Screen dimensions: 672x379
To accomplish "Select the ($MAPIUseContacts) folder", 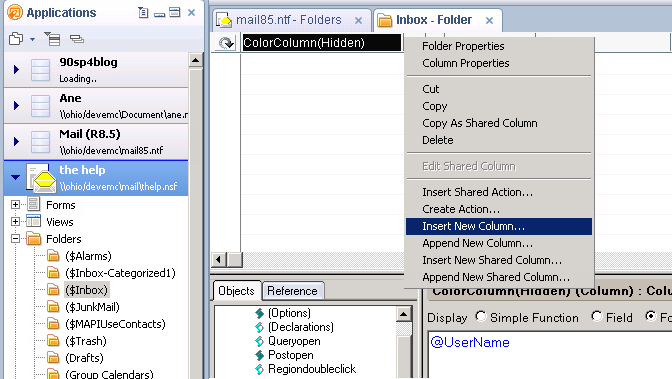I will tap(115, 324).
